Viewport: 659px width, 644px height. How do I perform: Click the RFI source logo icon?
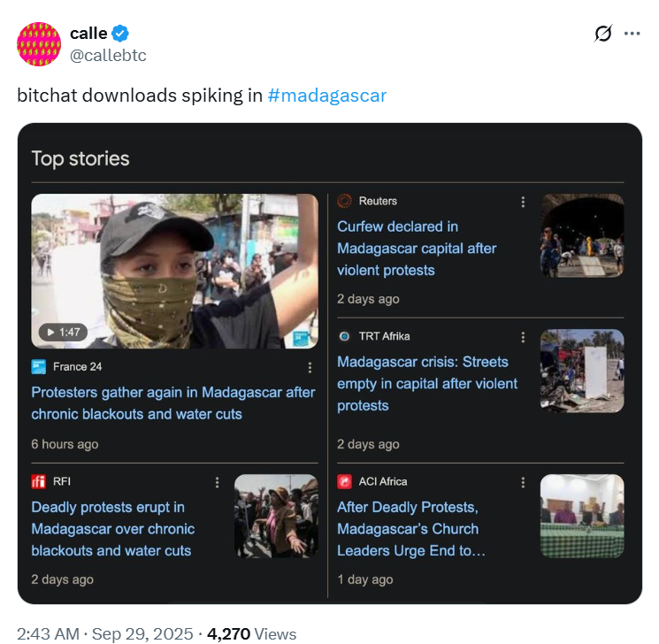(38, 482)
